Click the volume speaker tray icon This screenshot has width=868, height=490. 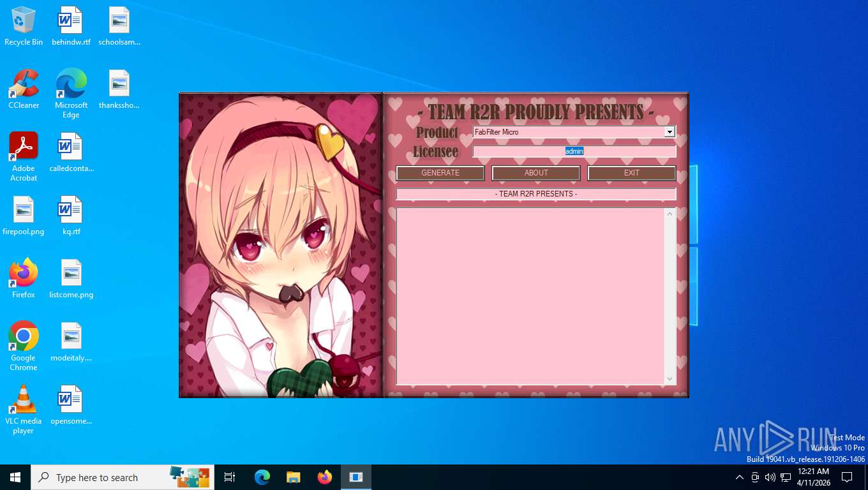[770, 477]
